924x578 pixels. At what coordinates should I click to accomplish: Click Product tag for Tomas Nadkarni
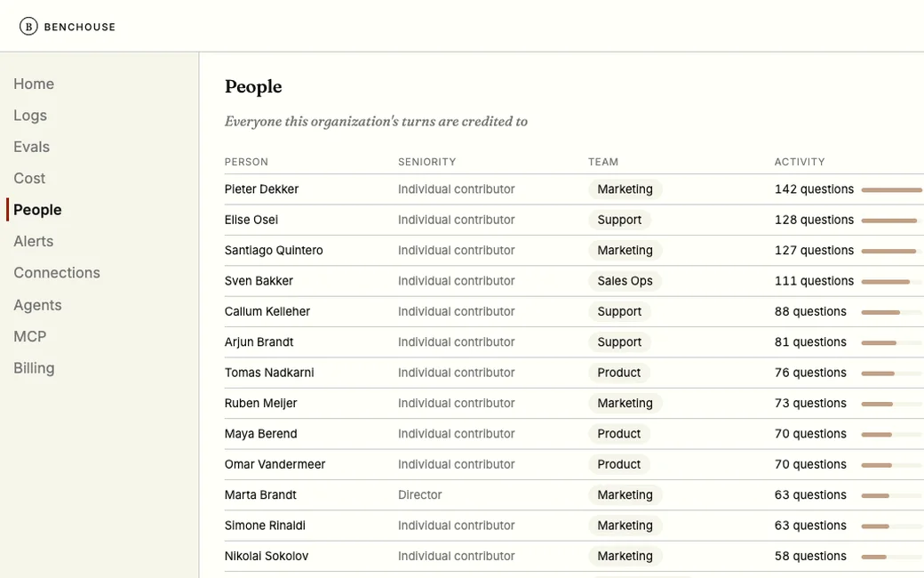tap(618, 373)
